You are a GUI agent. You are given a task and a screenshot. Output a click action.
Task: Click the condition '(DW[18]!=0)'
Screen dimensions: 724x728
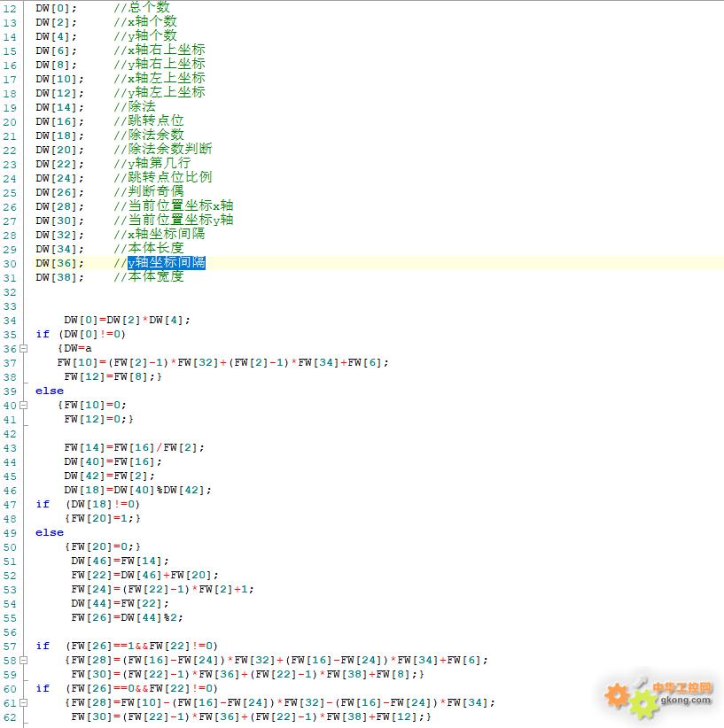pyautogui.click(x=103, y=504)
